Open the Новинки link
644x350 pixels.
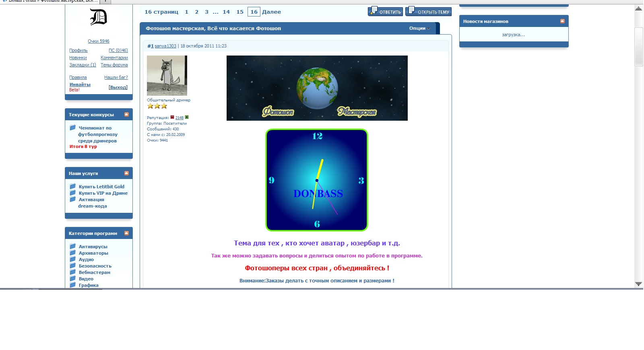point(78,58)
